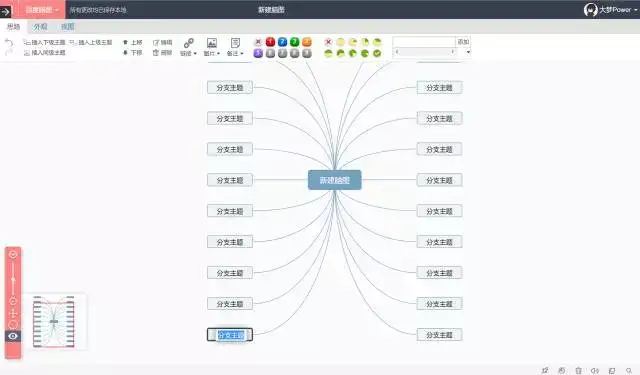This screenshot has height=375, width=640.
Task: Click 插入同级主题 to insert a sibling topic
Action: (x=44, y=53)
